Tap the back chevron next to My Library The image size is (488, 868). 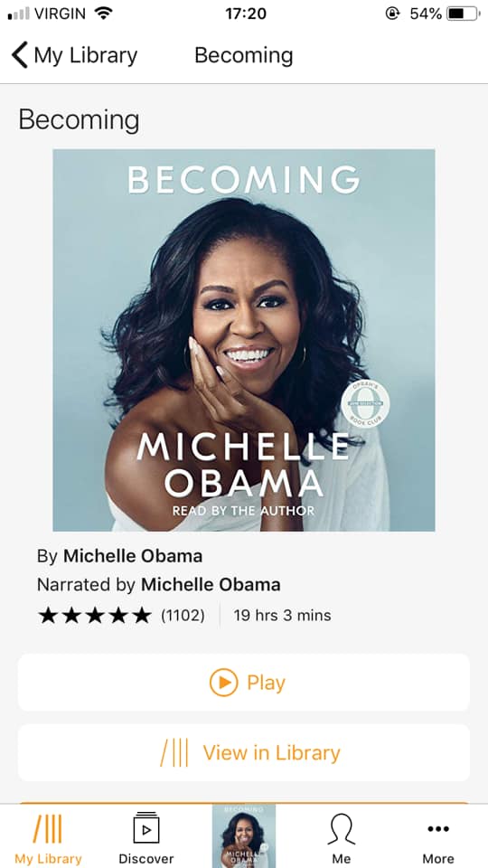coord(19,55)
